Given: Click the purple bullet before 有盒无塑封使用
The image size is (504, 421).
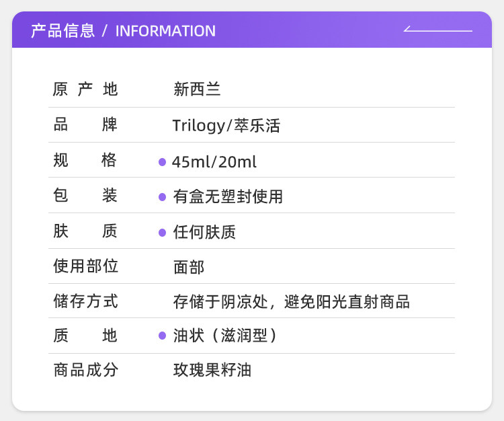Looking at the screenshot, I should pyautogui.click(x=162, y=197).
